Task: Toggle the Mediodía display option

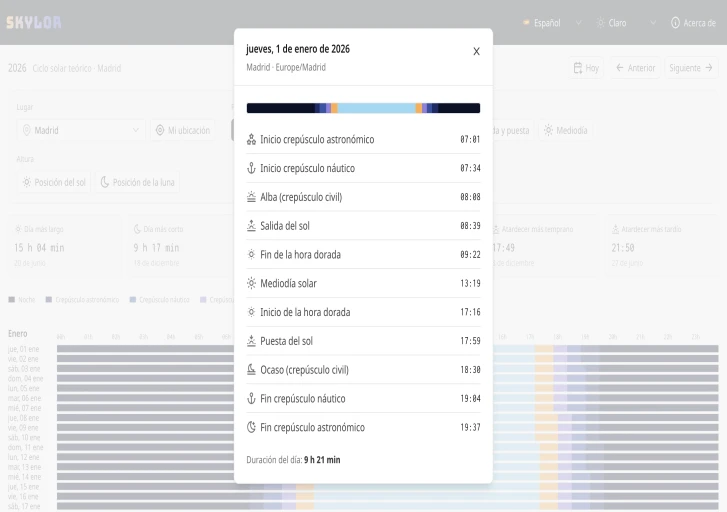Action: (566, 130)
